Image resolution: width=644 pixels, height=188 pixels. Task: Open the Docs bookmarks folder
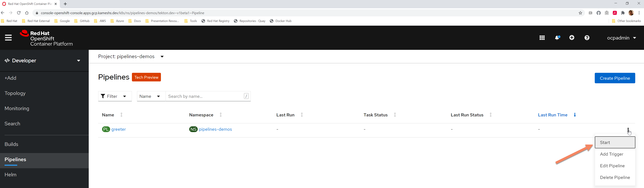tap(134, 21)
